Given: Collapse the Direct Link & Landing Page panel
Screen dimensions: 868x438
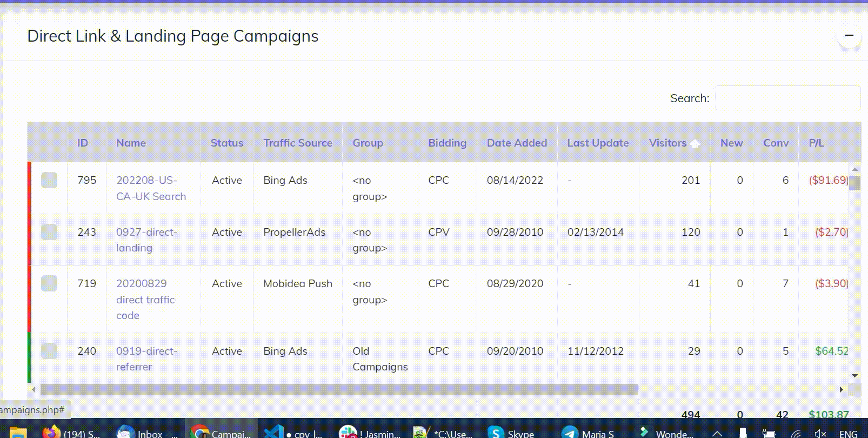Looking at the screenshot, I should point(849,36).
